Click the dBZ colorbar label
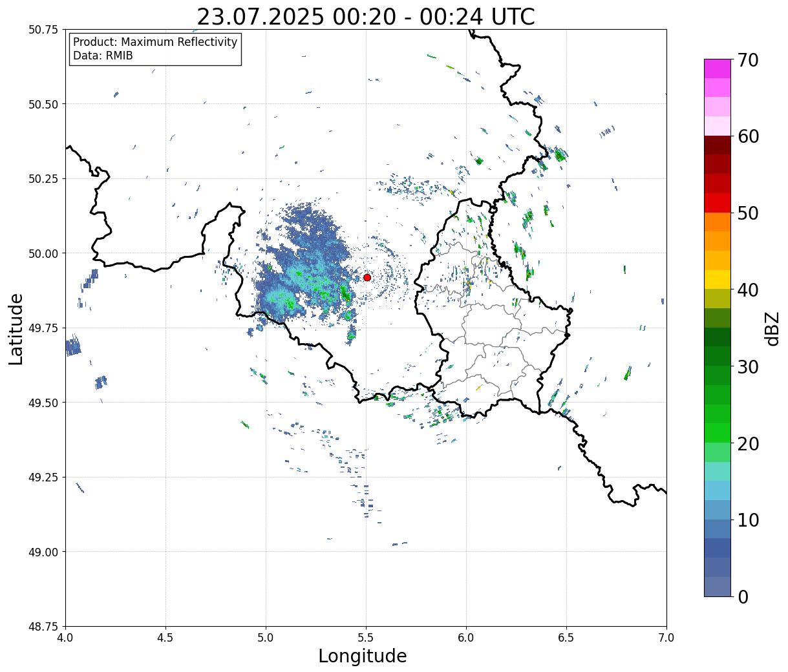Screen dimensions: 788x672 [772, 328]
